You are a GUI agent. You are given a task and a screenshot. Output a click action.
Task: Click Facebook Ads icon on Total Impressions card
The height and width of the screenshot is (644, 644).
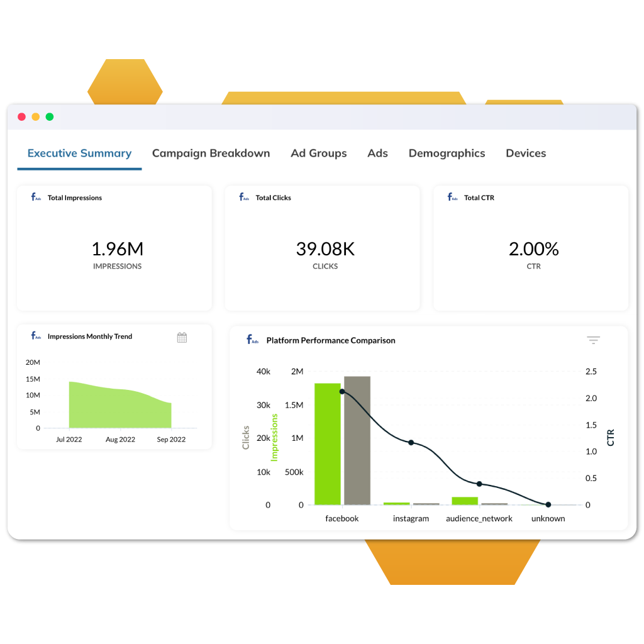[x=36, y=197]
